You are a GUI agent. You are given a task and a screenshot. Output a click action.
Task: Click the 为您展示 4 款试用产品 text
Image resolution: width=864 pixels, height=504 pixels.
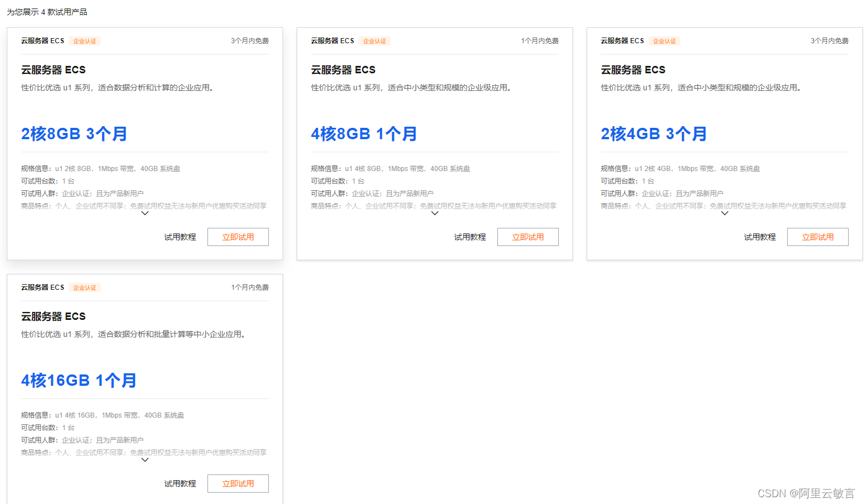tap(47, 12)
